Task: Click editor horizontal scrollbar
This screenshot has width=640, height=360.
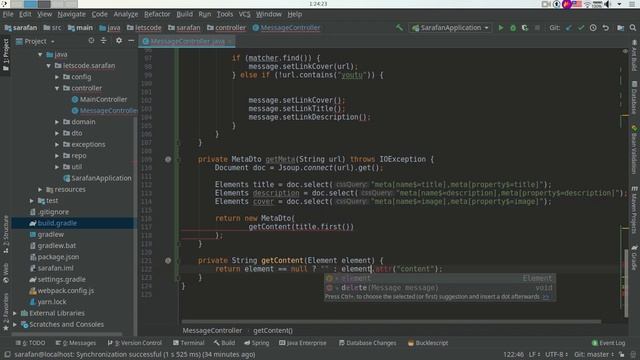Action: (x=391, y=322)
